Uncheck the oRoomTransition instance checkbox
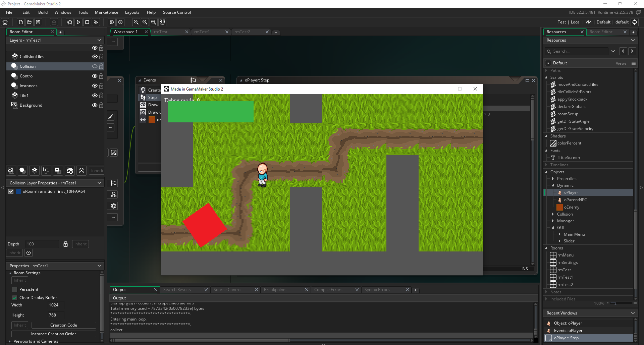The width and height of the screenshot is (644, 345). click(x=11, y=191)
